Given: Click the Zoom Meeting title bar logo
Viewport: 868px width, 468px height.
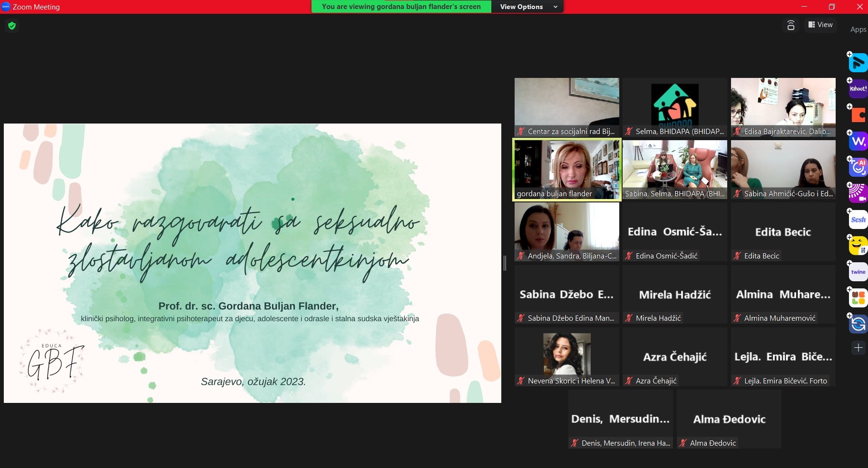Looking at the screenshot, I should pyautogui.click(x=6, y=7).
